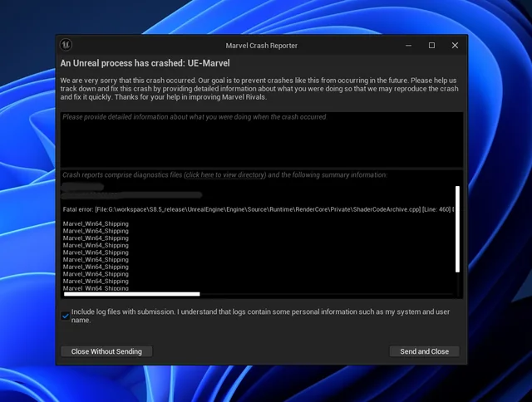Close the Marvel Crash Reporter window

pos(455,46)
